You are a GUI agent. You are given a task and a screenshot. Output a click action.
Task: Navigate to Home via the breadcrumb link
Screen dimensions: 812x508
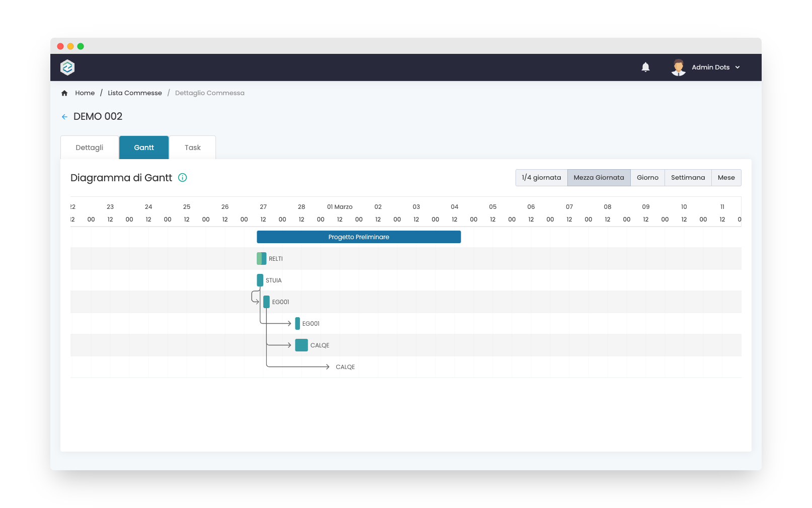[x=85, y=93]
